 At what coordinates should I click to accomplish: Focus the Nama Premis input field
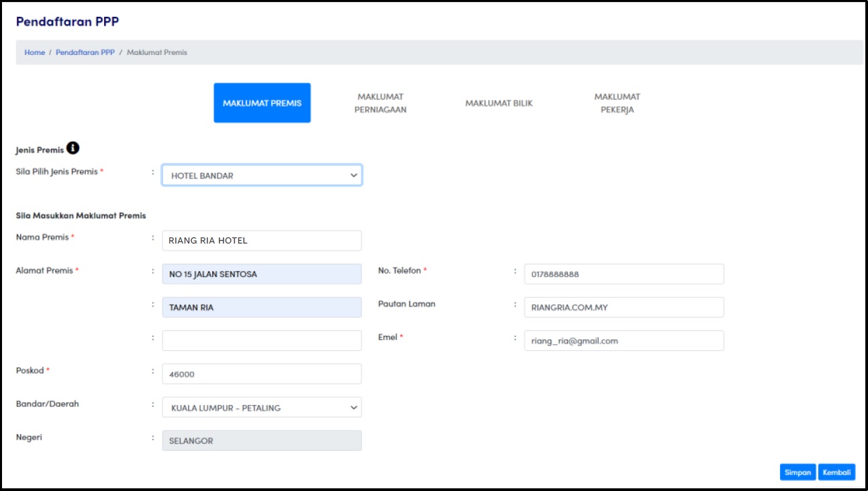click(262, 241)
